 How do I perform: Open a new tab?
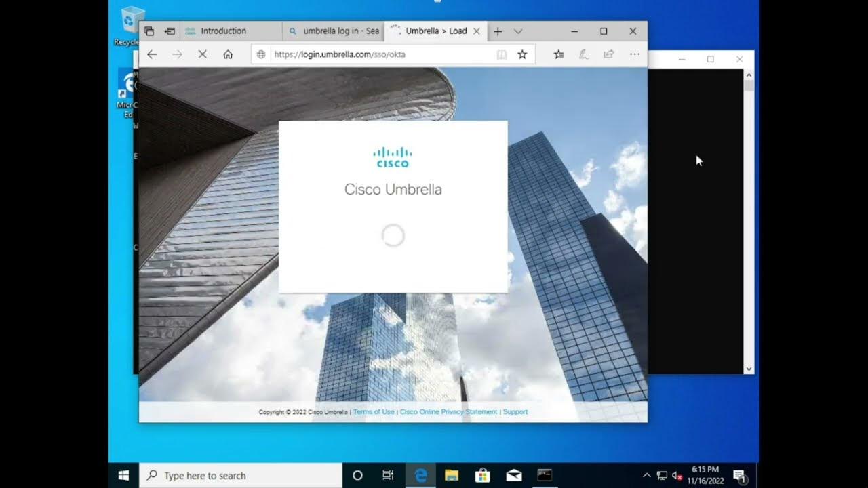pos(498,31)
